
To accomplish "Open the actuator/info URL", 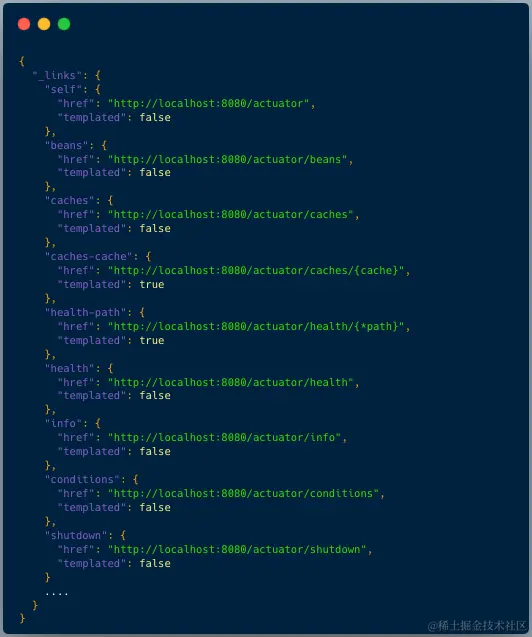I will click(224, 438).
